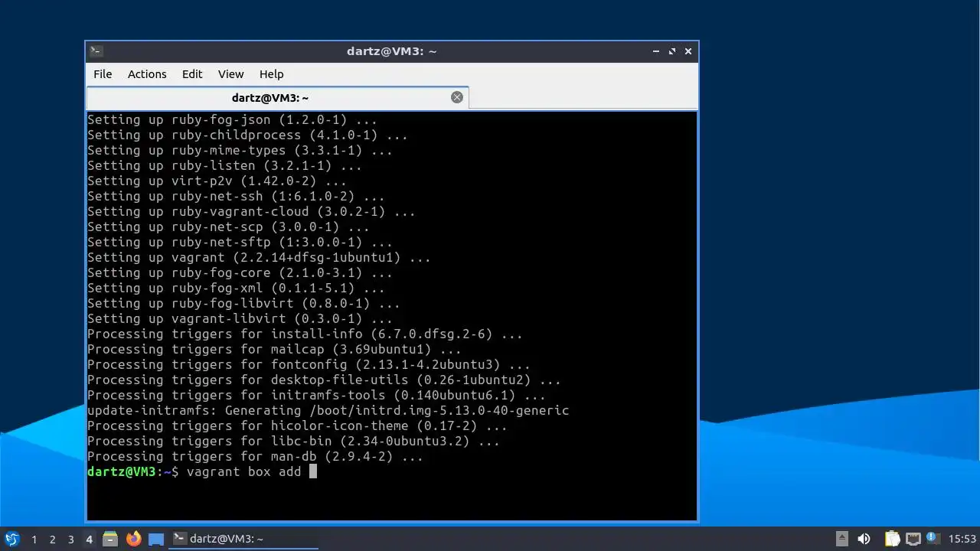
Task: Click the network connection tray icon
Action: click(x=913, y=539)
